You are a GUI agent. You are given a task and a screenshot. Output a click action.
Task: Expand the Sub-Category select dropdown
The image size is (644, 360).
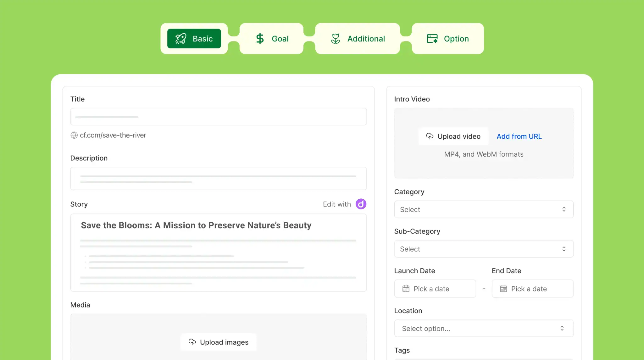484,249
